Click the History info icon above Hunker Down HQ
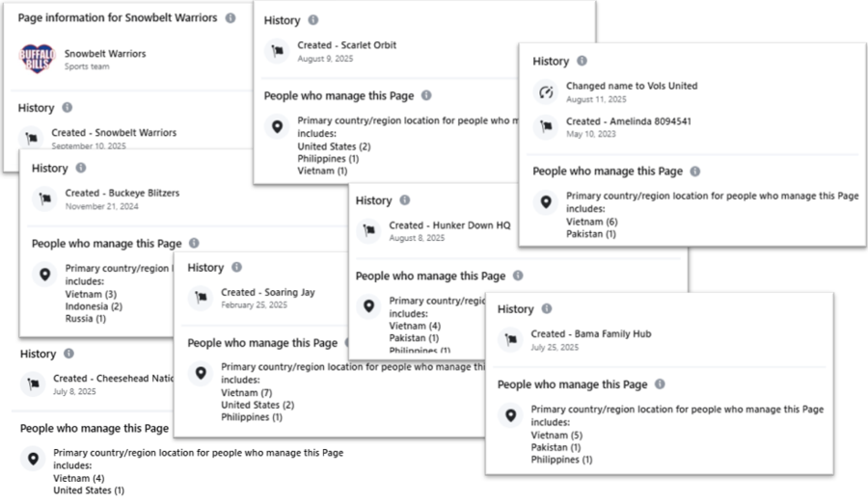The width and height of the screenshot is (868, 502). [x=404, y=200]
